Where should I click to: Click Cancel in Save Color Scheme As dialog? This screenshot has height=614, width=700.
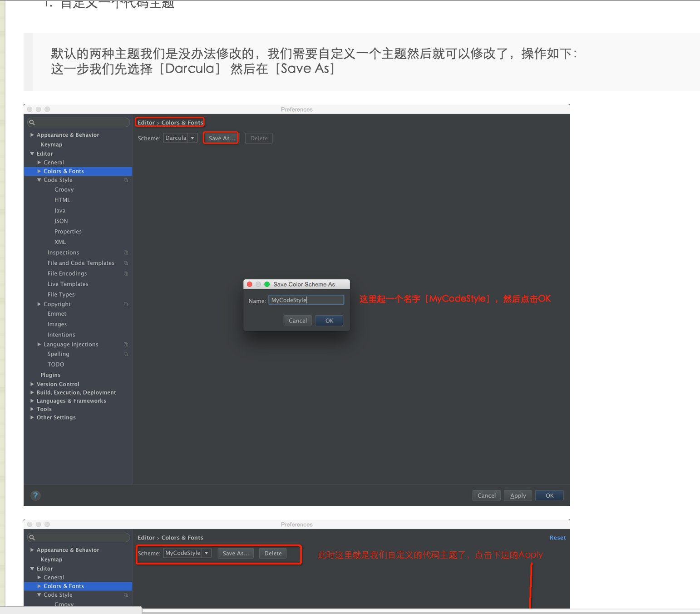coord(298,321)
